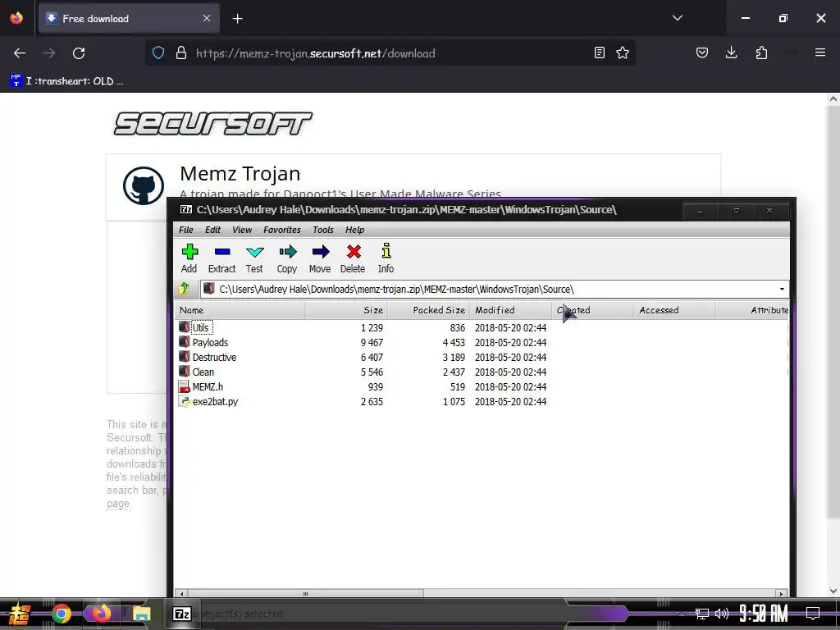
Task: Click the site padlock icon
Action: (x=181, y=53)
